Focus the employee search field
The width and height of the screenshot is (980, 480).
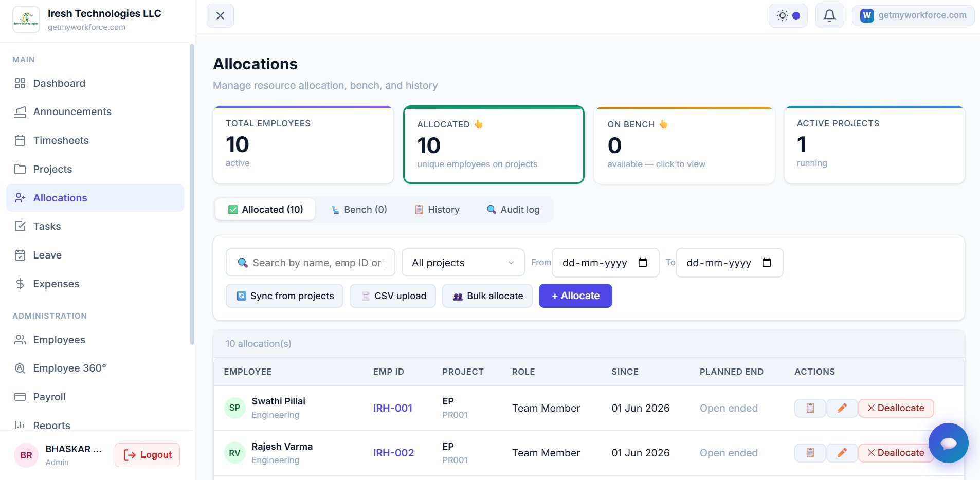[311, 263]
